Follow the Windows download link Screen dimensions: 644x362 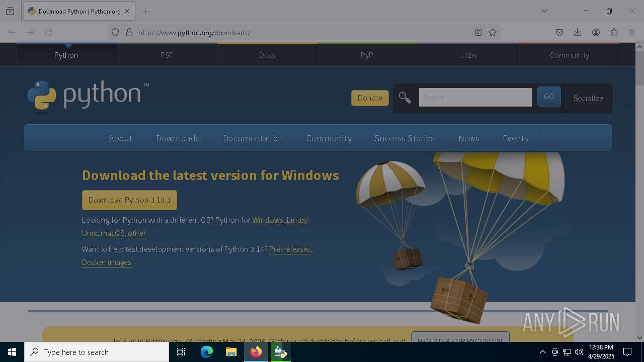268,220
